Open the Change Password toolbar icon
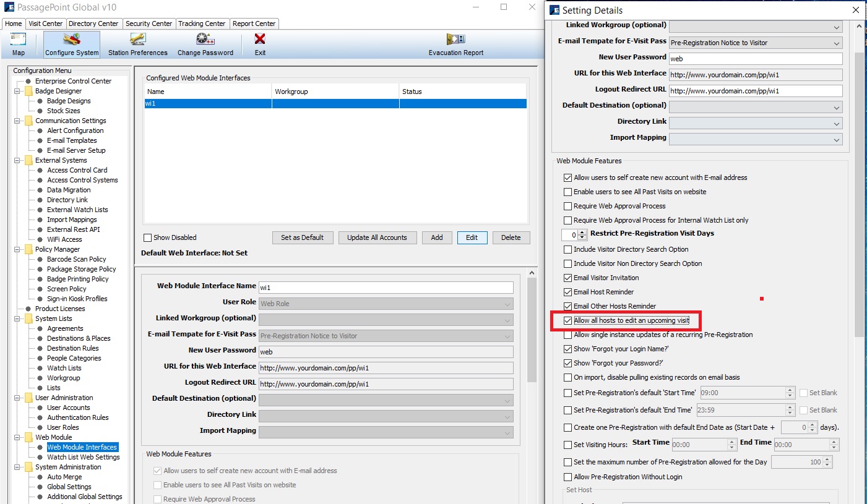This screenshot has width=867, height=504. pyautogui.click(x=205, y=40)
